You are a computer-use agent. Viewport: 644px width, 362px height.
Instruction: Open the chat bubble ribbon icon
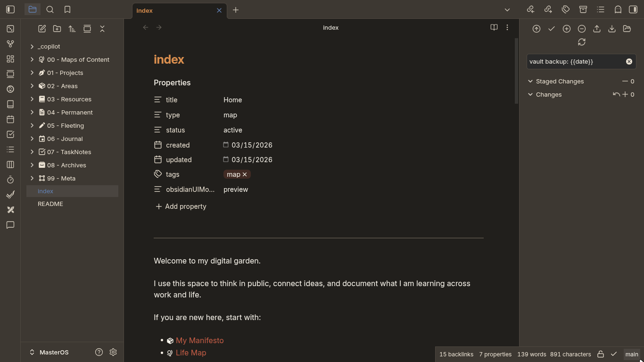click(10, 225)
